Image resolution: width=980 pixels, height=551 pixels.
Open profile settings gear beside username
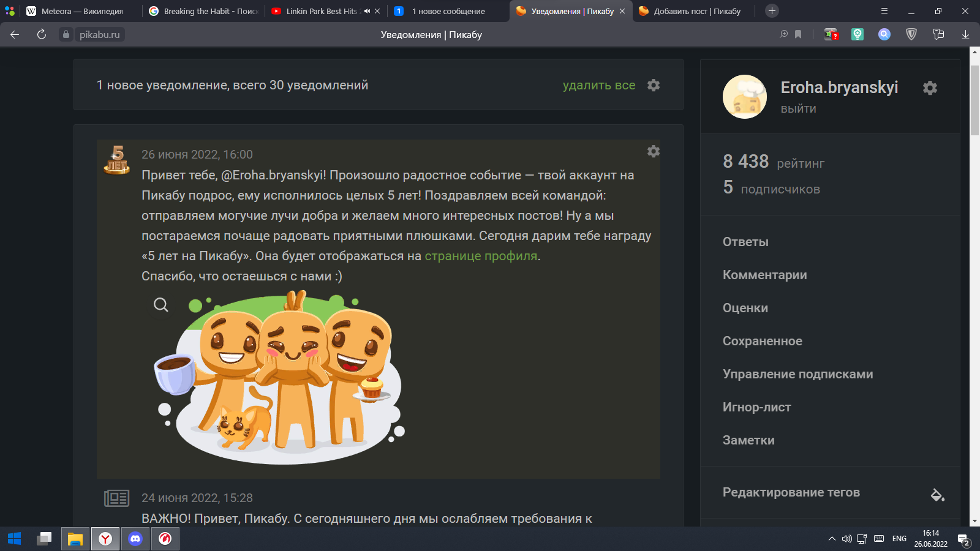(930, 88)
